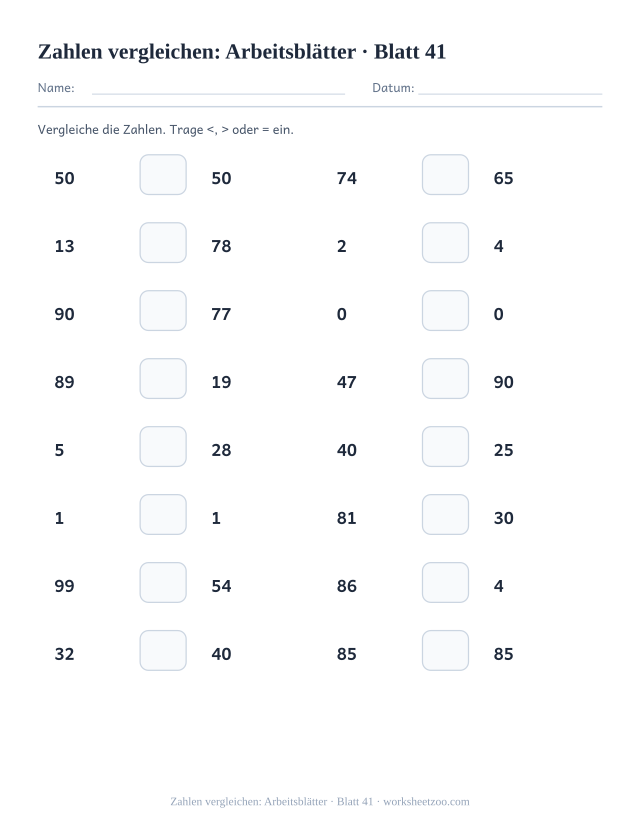Select the box between 1 and 1
Viewport: 640px width, 829px height.
coord(163,514)
